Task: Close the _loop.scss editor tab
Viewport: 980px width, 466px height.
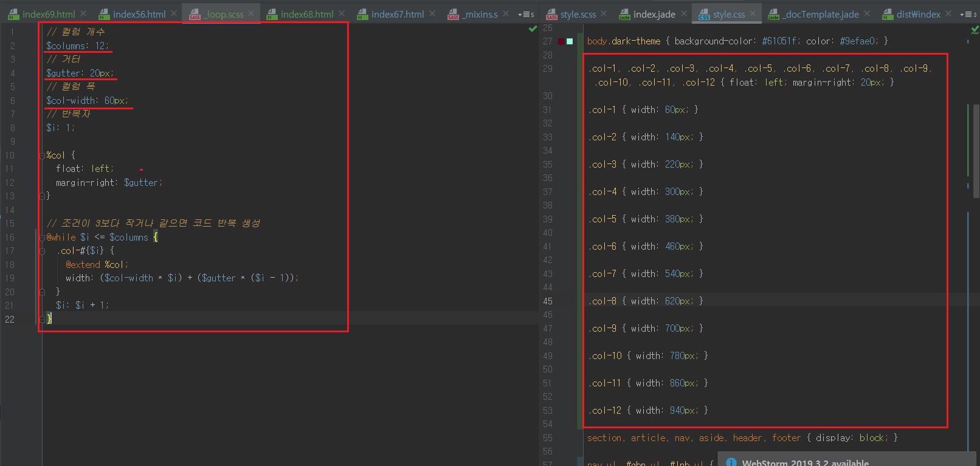Action: (251, 13)
